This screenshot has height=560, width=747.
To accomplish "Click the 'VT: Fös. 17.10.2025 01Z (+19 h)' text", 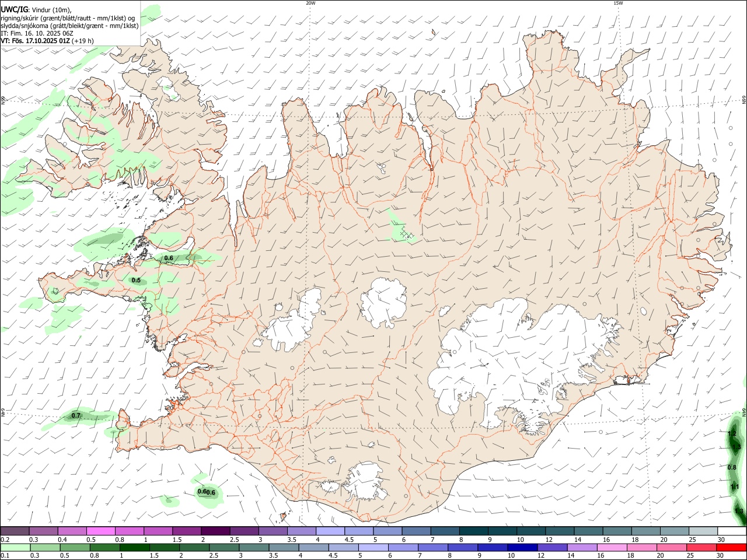I will pyautogui.click(x=47, y=41).
